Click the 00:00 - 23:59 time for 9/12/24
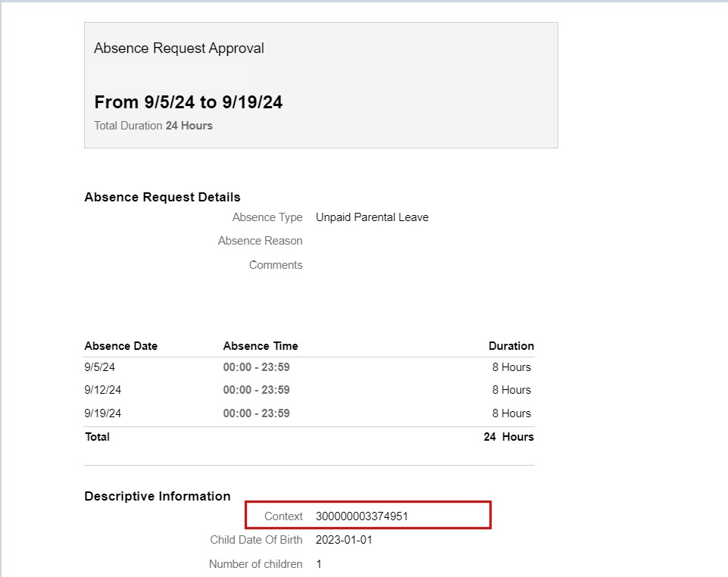This screenshot has height=577, width=728. (258, 390)
